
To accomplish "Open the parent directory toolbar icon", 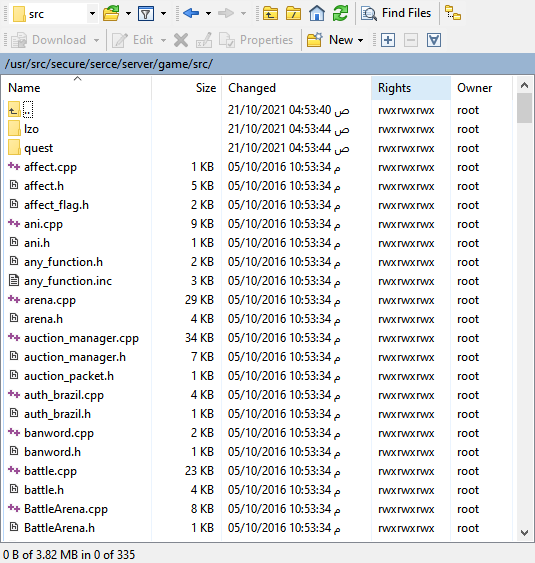I will point(270,14).
